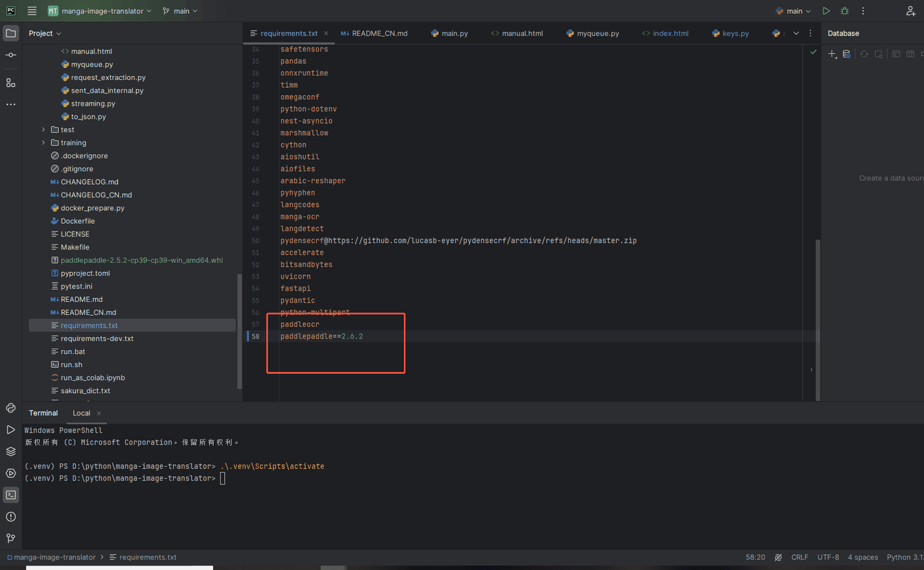Open the main run configuration dropdown

pyautogui.click(x=793, y=11)
